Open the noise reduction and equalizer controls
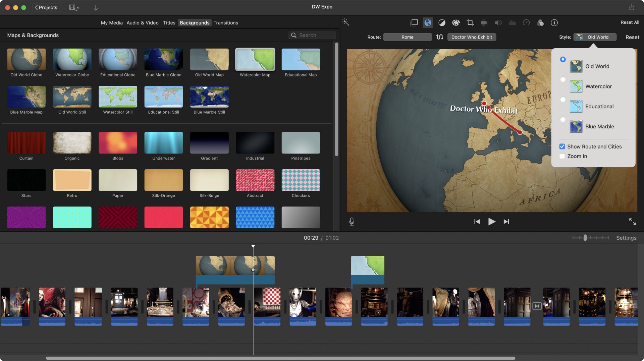This screenshot has height=361, width=644. pyautogui.click(x=512, y=22)
